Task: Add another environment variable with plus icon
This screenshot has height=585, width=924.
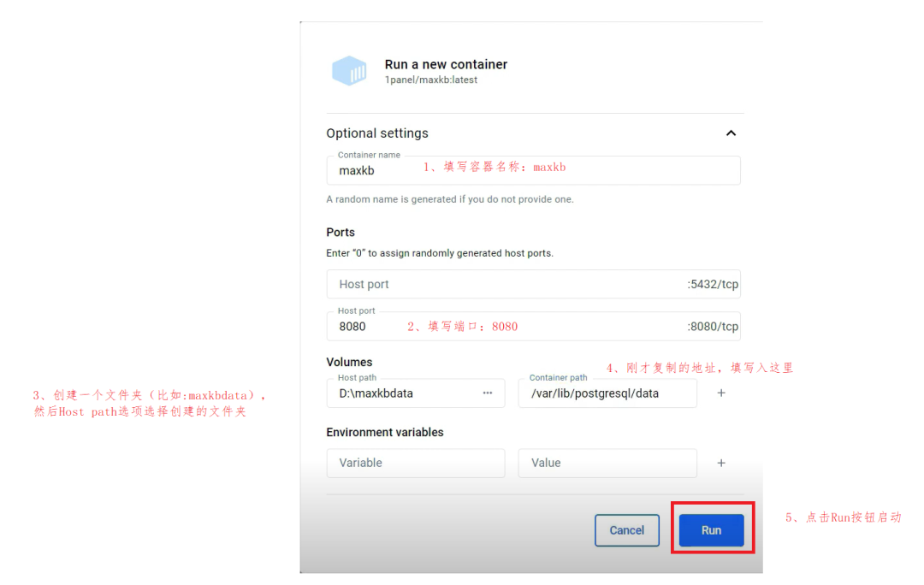Action: point(721,463)
